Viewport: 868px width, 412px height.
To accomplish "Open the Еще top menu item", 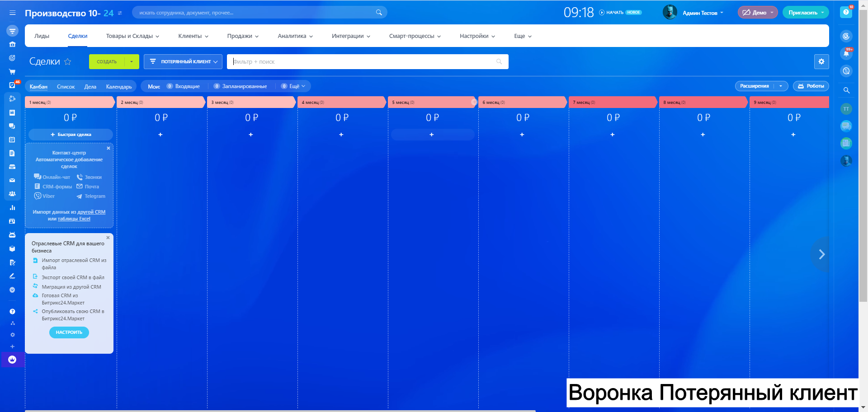I will [x=523, y=36].
